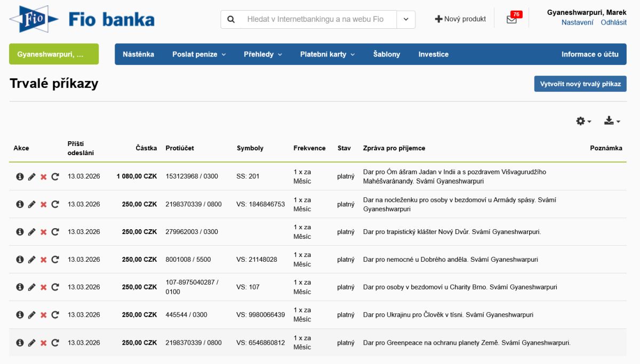Image resolution: width=640 pixels, height=364 pixels.
Task: Open info for the 1 080,00 CZK order
Action: [20, 176]
